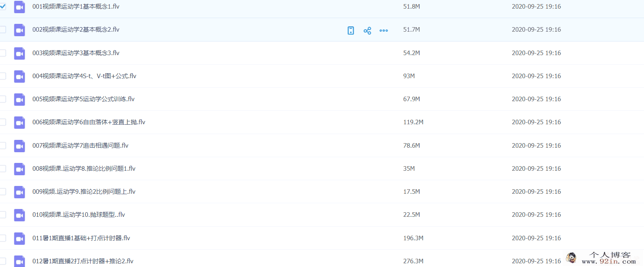The image size is (644, 267).
Task: Click the date of the 35M file row
Action: pyautogui.click(x=536, y=169)
